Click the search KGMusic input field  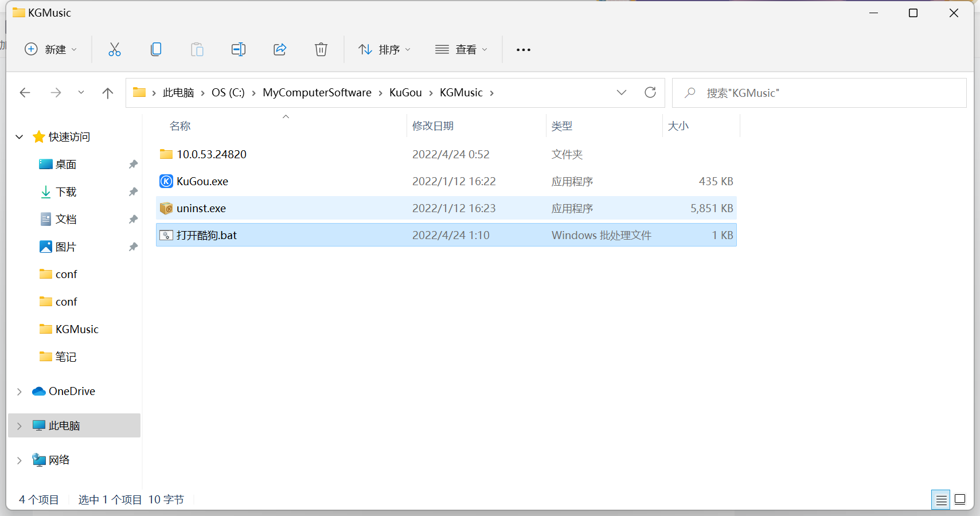pyautogui.click(x=819, y=93)
